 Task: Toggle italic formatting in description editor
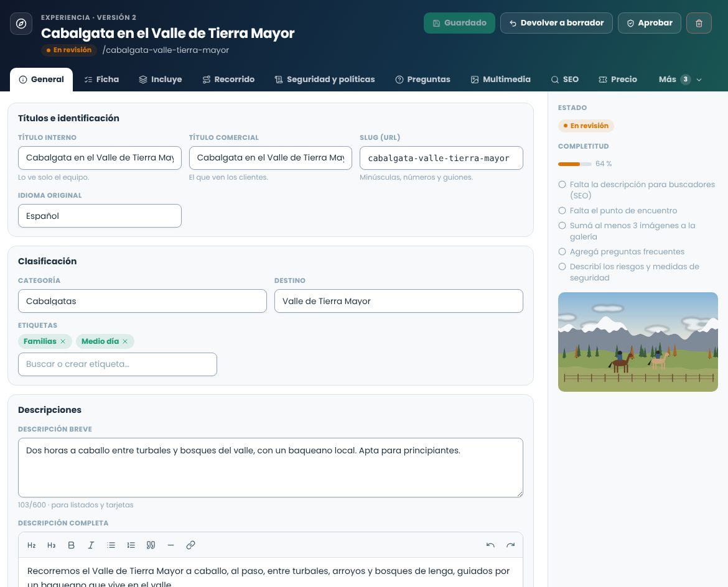91,545
